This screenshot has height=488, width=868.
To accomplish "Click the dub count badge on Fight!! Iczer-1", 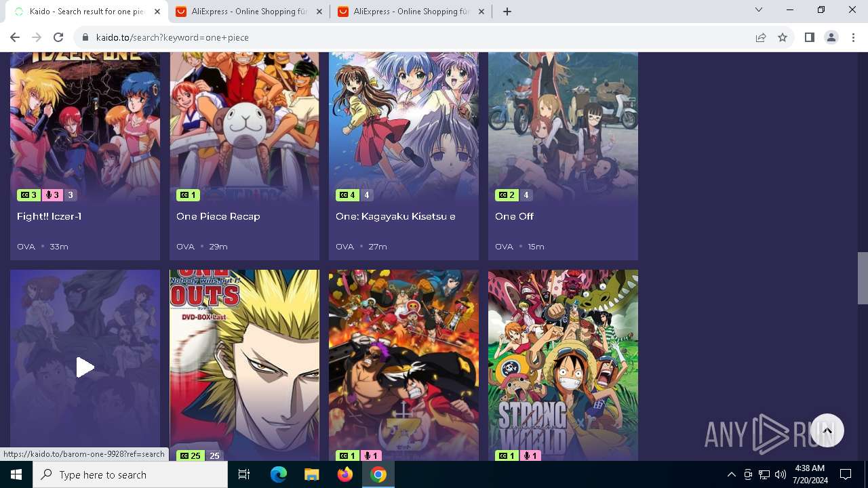I will pos(52,195).
